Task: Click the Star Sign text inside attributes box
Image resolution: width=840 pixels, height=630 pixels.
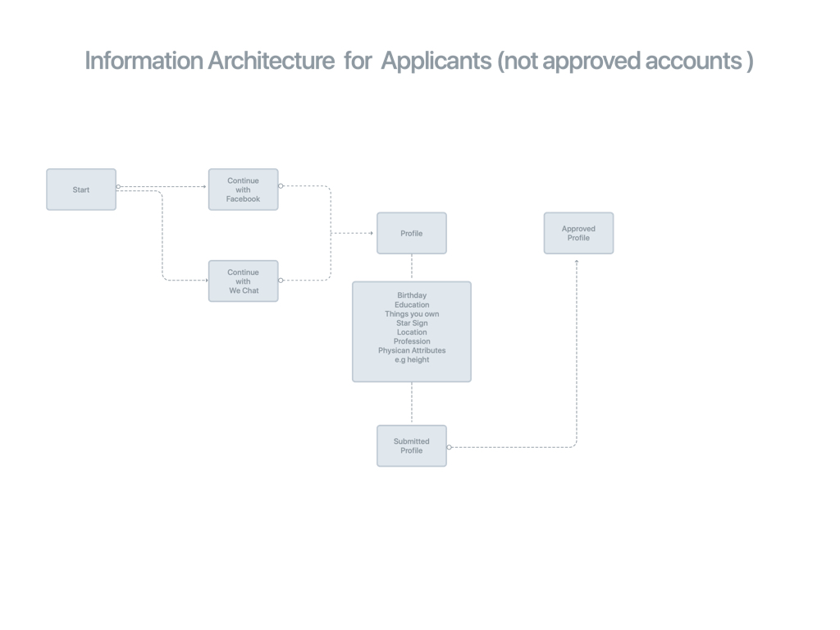Action: coord(411,323)
